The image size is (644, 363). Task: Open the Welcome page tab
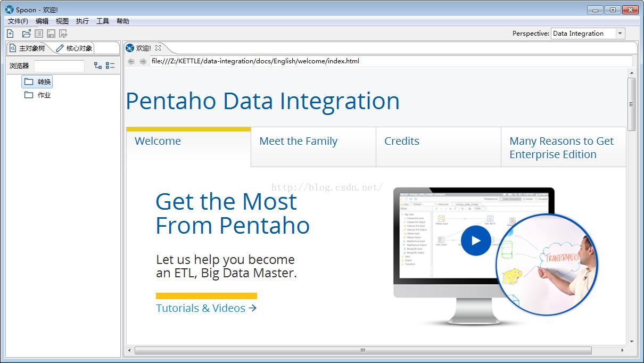tap(188, 147)
